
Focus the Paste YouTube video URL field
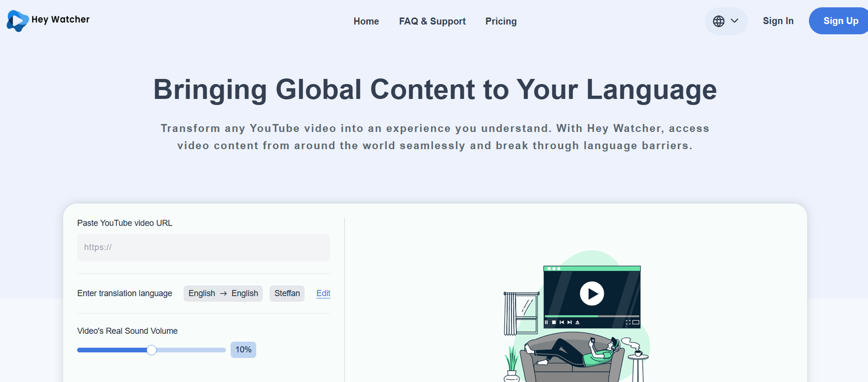pos(203,247)
